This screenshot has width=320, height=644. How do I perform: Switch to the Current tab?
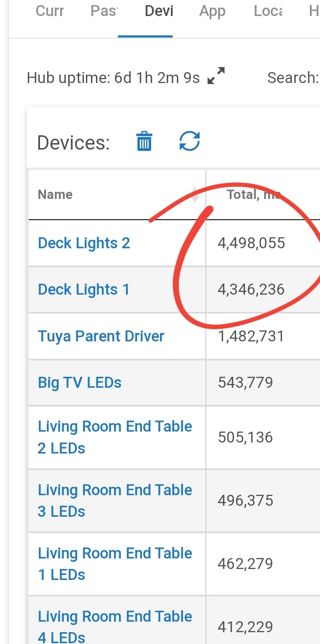(50, 11)
